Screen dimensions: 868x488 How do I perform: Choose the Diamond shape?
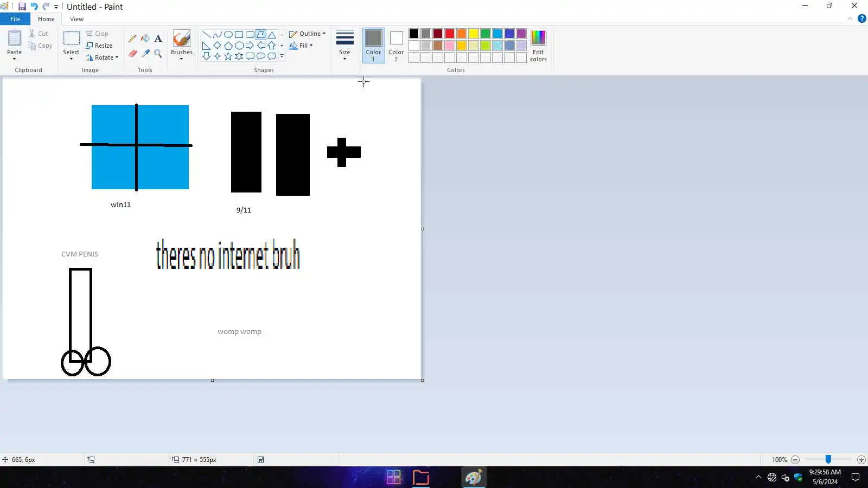(x=217, y=46)
